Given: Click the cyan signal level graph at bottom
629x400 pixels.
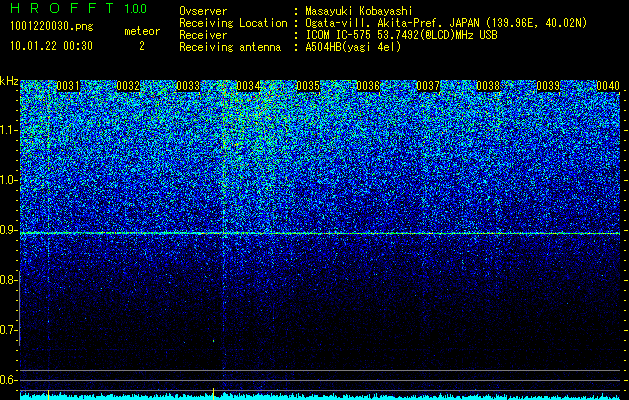Looking at the screenshot, I should coord(320,396).
